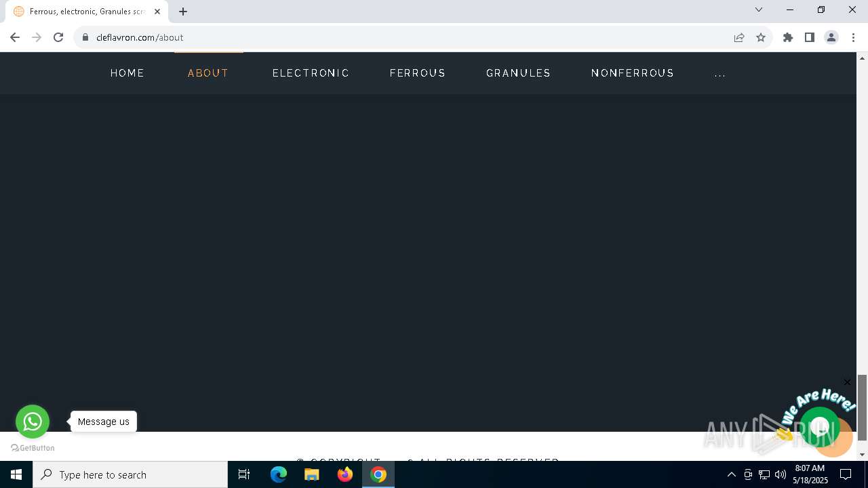Image resolution: width=868 pixels, height=488 pixels.
Task: Share this page icon
Action: (x=739, y=37)
